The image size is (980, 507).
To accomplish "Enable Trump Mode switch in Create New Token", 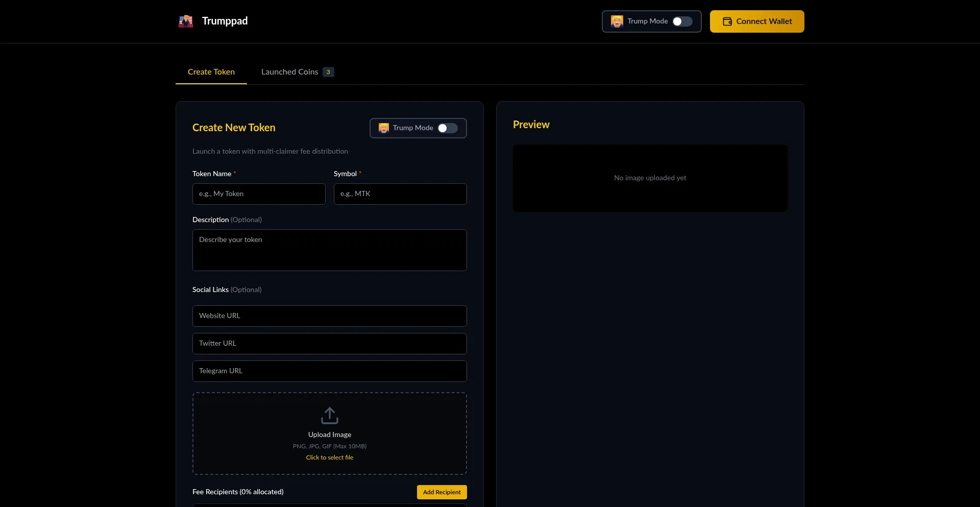I will [448, 128].
